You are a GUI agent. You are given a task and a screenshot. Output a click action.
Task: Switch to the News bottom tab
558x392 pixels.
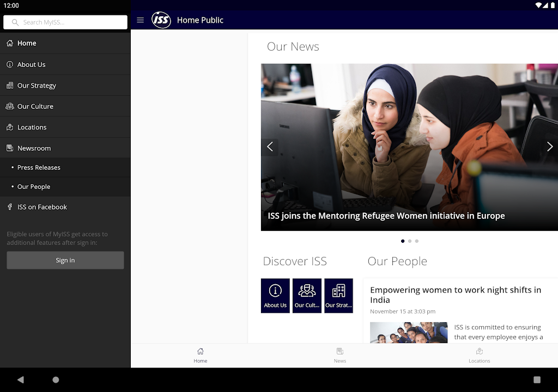(339, 355)
